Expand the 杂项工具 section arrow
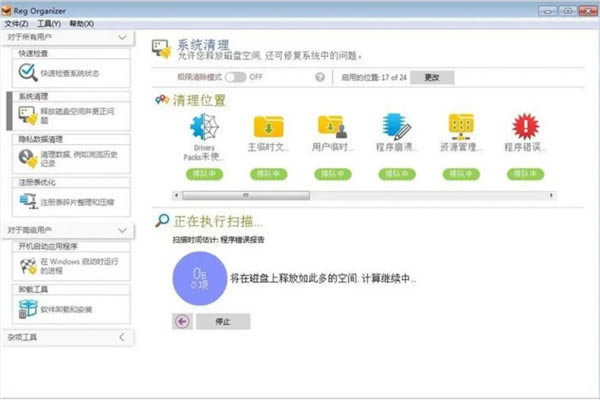 122,337
